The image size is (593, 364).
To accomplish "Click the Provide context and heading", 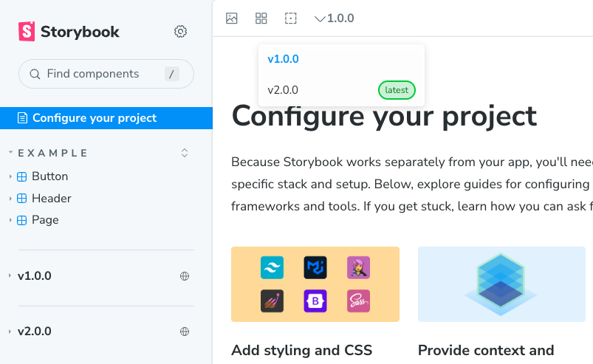I will [x=486, y=351].
